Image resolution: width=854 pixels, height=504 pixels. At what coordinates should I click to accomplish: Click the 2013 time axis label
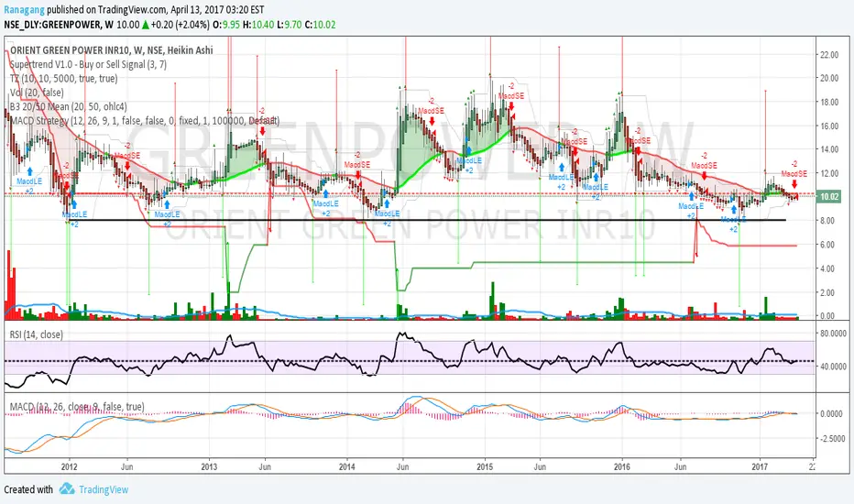point(209,467)
